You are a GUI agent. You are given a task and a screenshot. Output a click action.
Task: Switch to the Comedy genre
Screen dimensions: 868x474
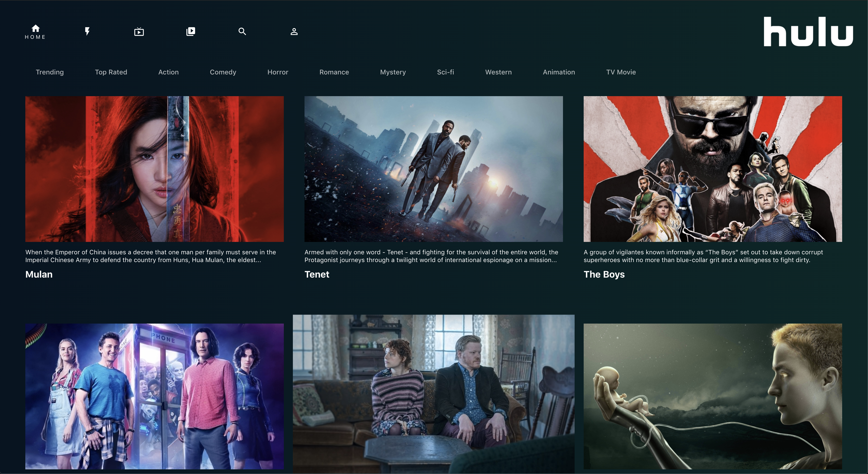(223, 72)
